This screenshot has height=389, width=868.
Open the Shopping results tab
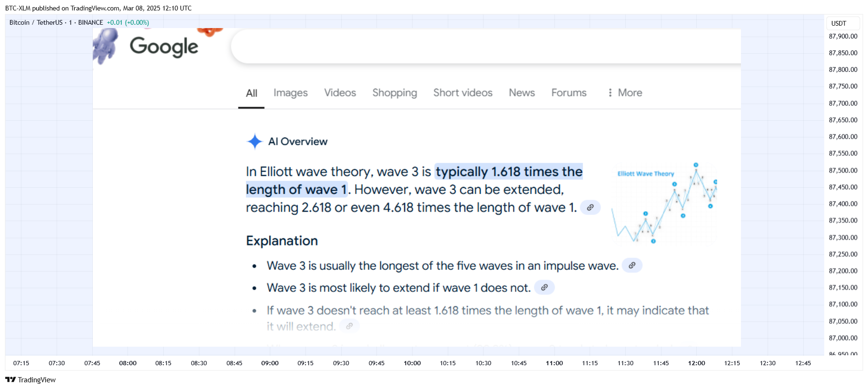(x=395, y=93)
